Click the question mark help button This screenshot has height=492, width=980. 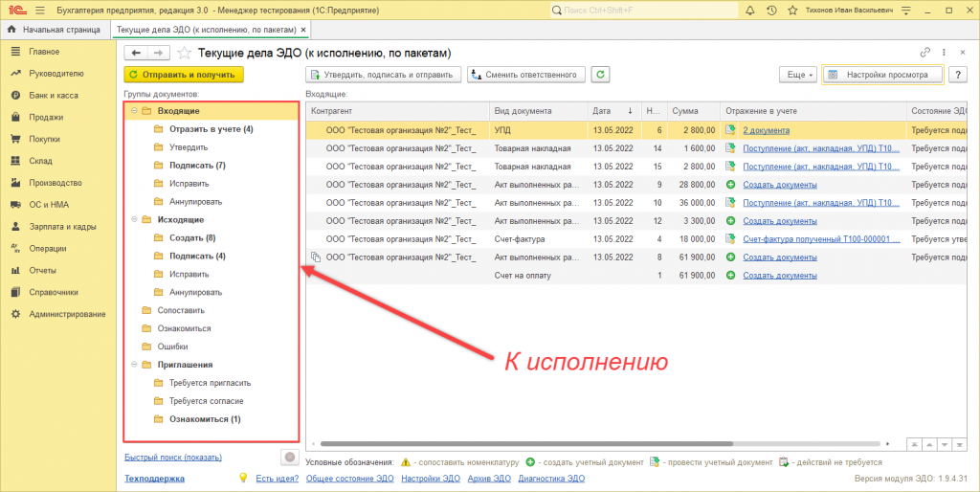click(x=957, y=75)
